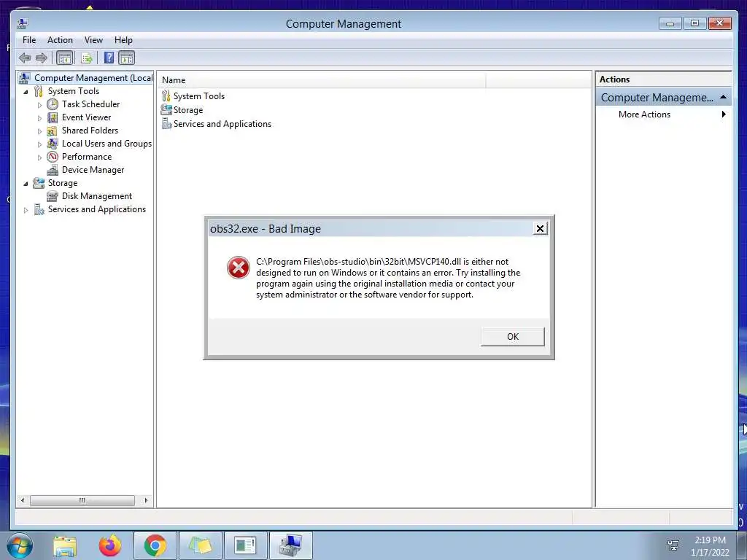Click OK in the Bad Image dialog
Viewport: 747px width, 560px height.
point(513,337)
